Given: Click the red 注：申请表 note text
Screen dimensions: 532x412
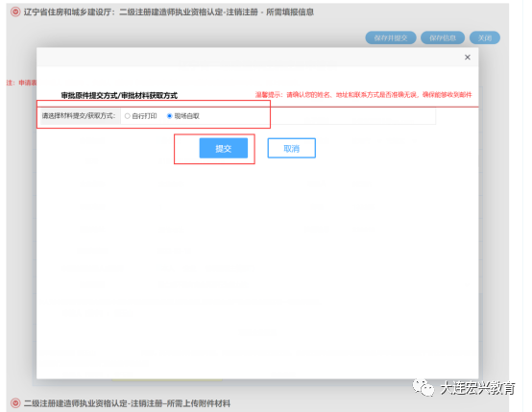Looking at the screenshot, I should pyautogui.click(x=21, y=83).
